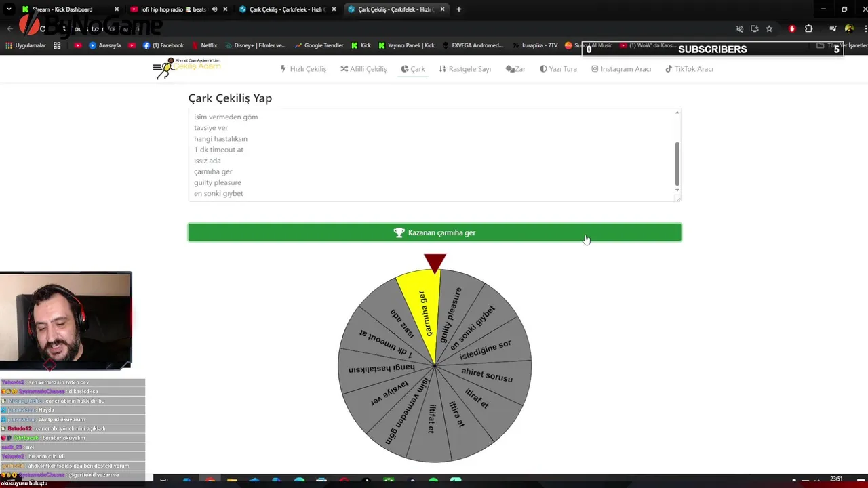Click the green Kazanan çarmıha ger button
This screenshot has height=488, width=868.
pyautogui.click(x=435, y=232)
